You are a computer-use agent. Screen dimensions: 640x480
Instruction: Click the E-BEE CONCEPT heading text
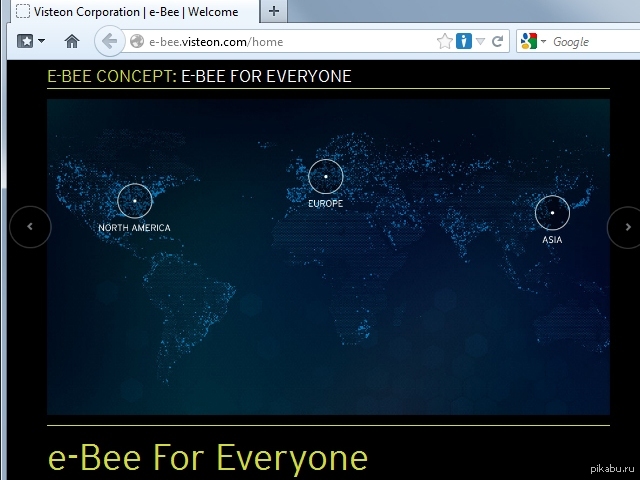pos(112,76)
